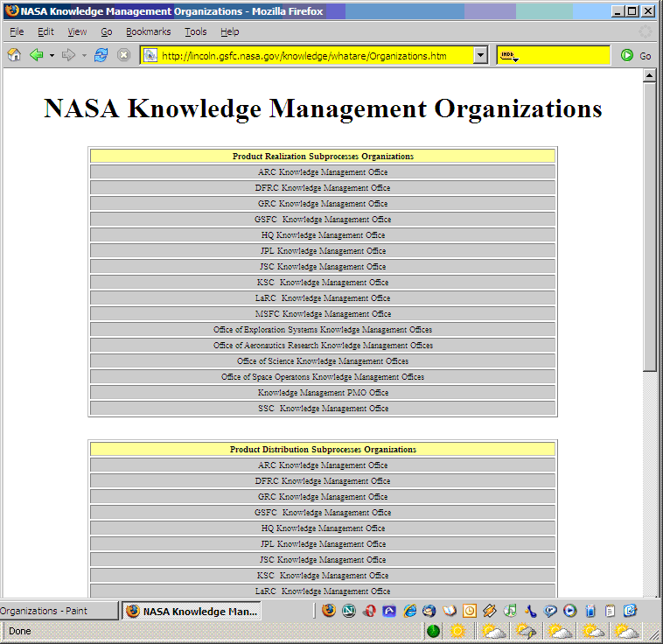663x644 pixels.
Task: Open the Forward history dropdown arrow
Action: coord(84,55)
